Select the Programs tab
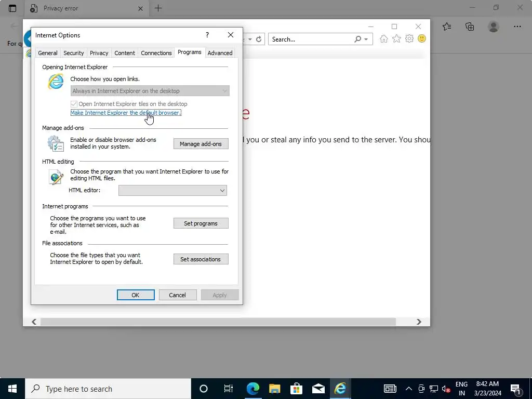 click(189, 52)
